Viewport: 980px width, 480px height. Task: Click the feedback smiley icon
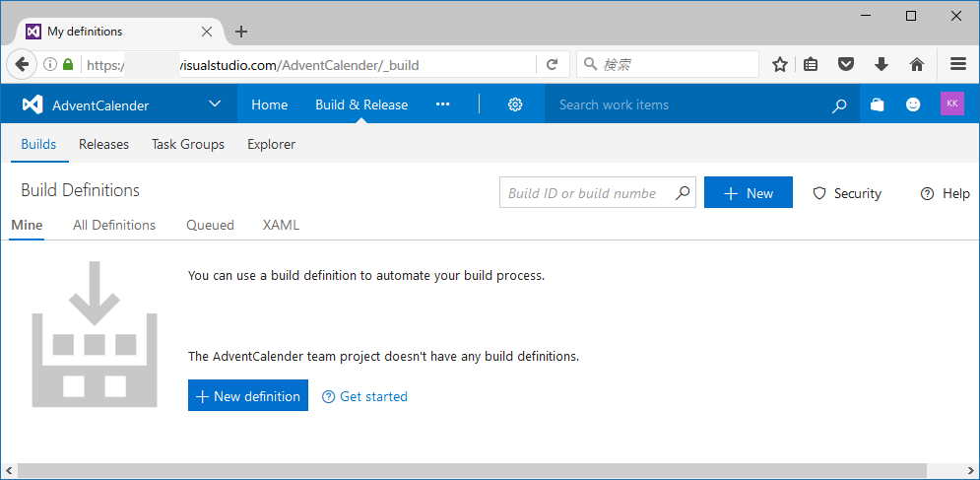(913, 104)
